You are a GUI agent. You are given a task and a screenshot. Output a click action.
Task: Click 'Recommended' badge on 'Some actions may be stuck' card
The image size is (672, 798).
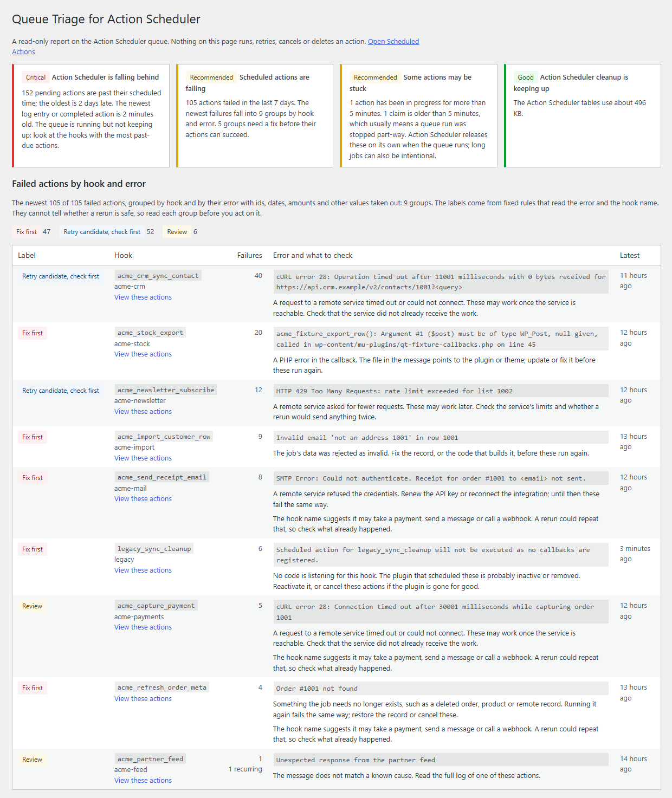click(x=376, y=77)
